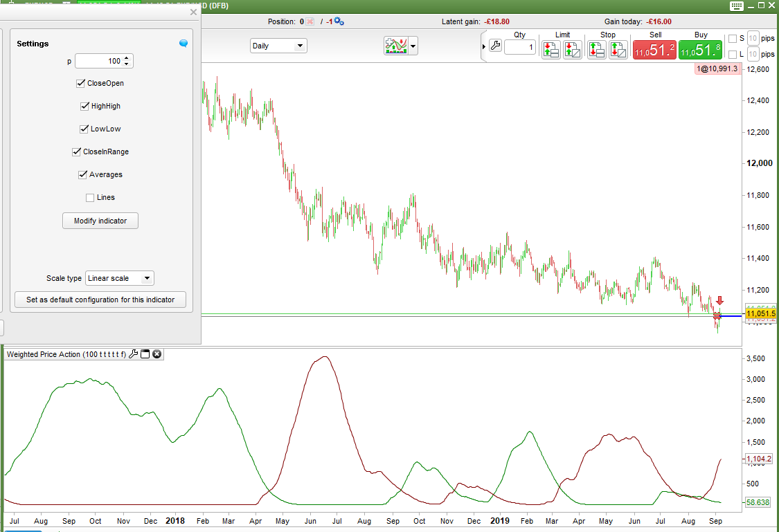Click the Weighted Price Action detach window icon
Viewport: 779px width, 532px height.
145,354
